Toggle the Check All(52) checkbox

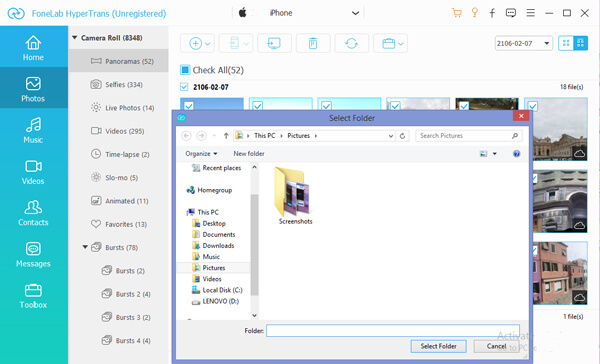(x=185, y=70)
